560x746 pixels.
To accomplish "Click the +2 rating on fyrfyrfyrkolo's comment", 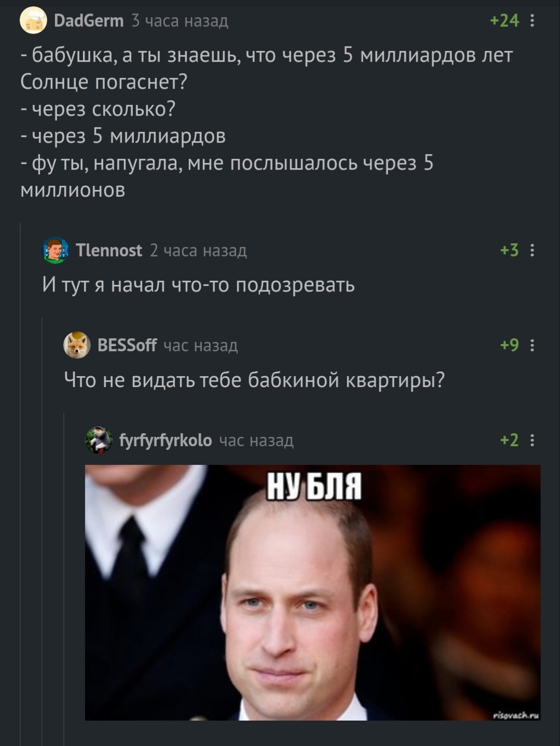I will pyautogui.click(x=510, y=440).
